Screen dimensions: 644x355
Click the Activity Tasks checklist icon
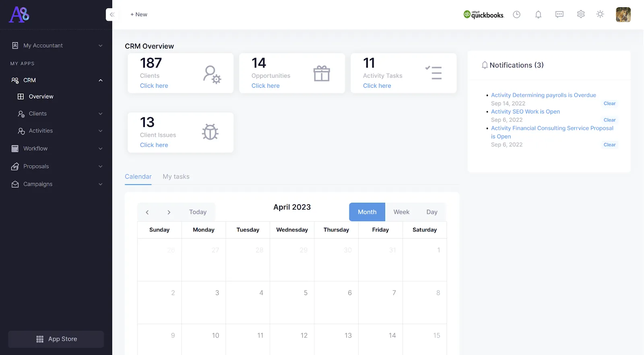[433, 73]
